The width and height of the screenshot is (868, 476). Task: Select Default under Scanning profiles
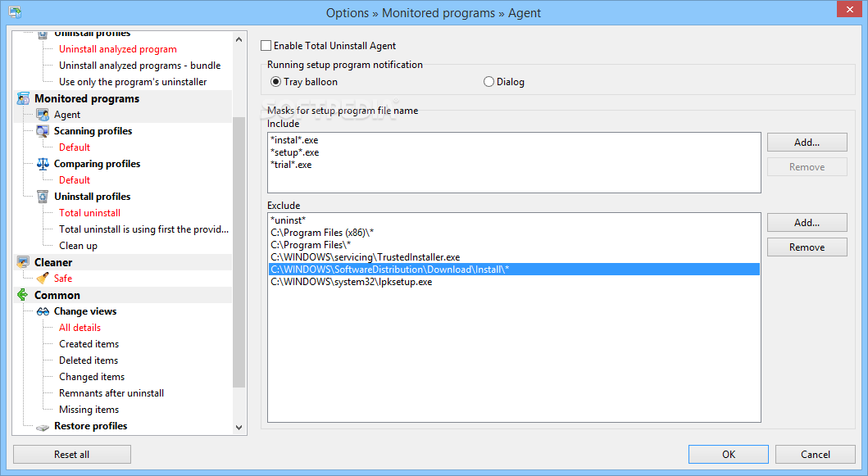coord(75,147)
